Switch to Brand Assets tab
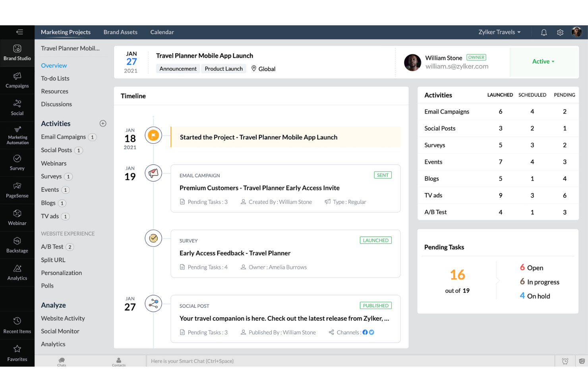Image resolution: width=588 pixels, height=392 pixels. click(120, 32)
